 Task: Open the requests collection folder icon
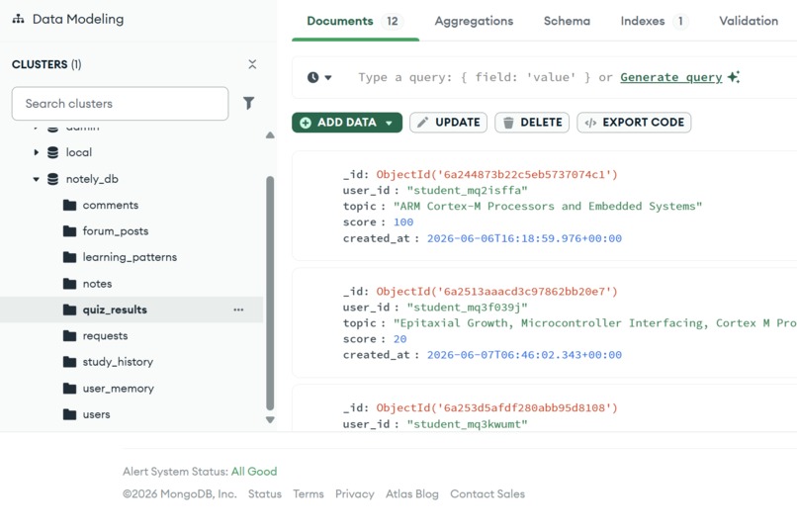point(69,336)
